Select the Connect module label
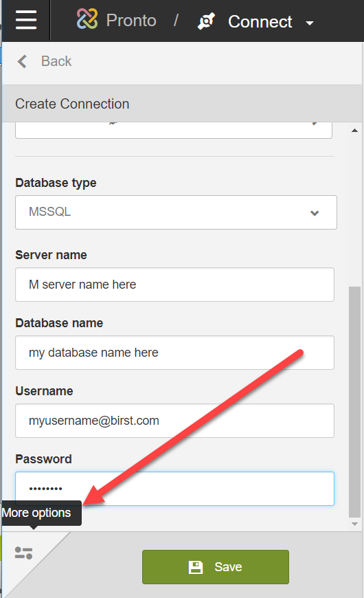 click(260, 22)
